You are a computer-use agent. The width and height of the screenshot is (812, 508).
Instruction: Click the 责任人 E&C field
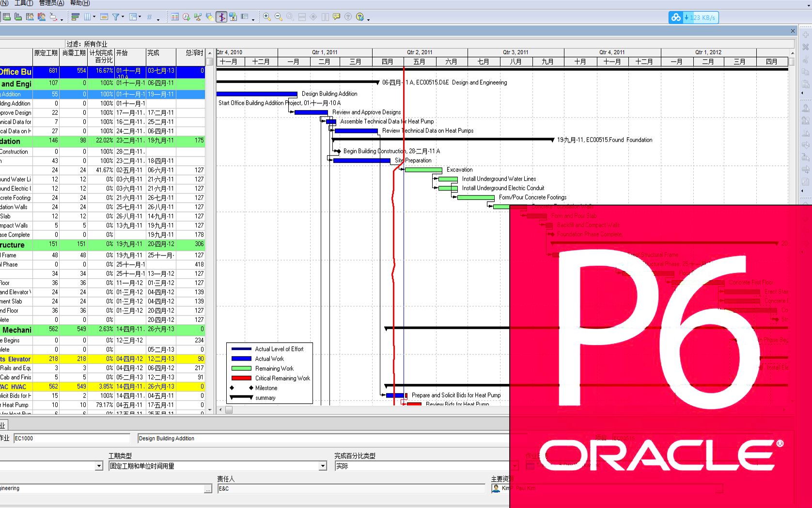tap(351, 489)
